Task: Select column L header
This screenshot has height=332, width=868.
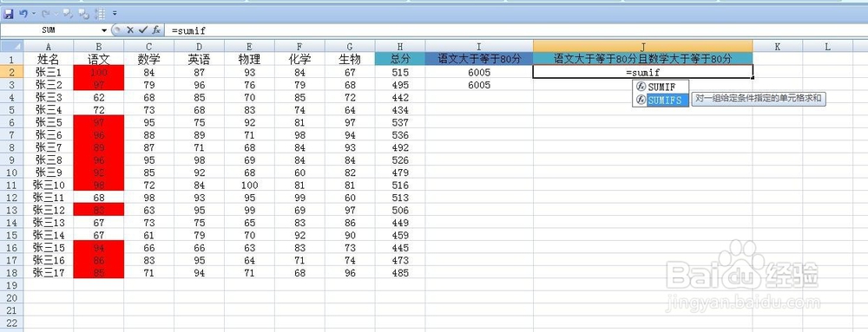Action: 827,47
